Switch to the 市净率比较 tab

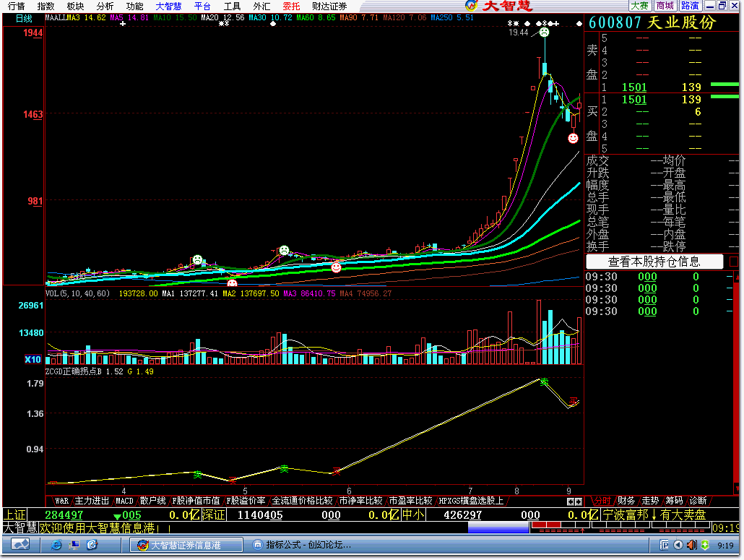(360, 501)
